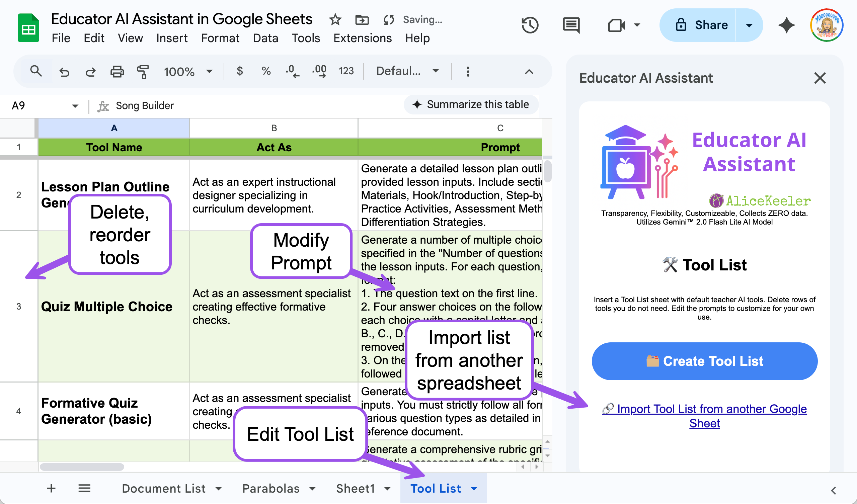Viewport: 857px width, 504px height.
Task: Redo the last action
Action: 90,72
